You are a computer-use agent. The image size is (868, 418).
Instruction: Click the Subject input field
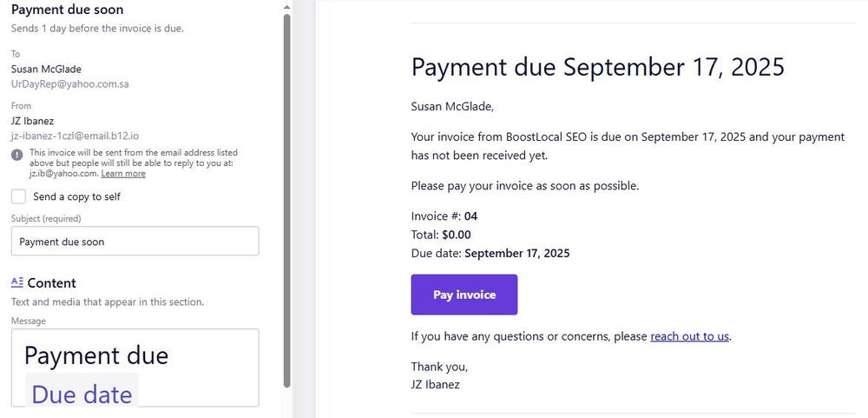point(135,242)
